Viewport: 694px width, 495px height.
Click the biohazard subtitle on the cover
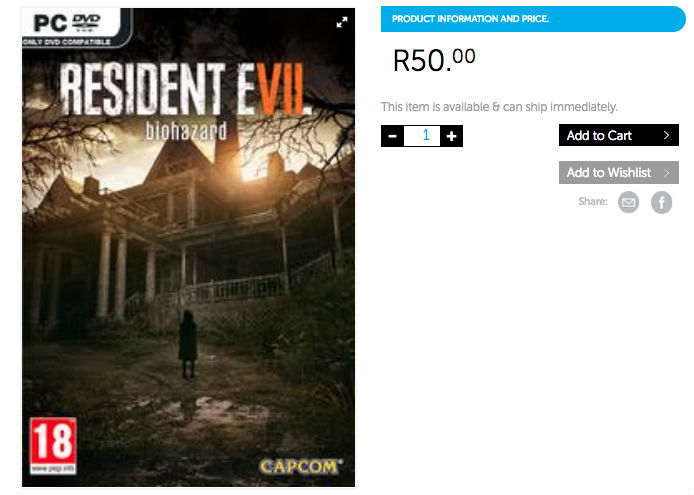click(186, 131)
